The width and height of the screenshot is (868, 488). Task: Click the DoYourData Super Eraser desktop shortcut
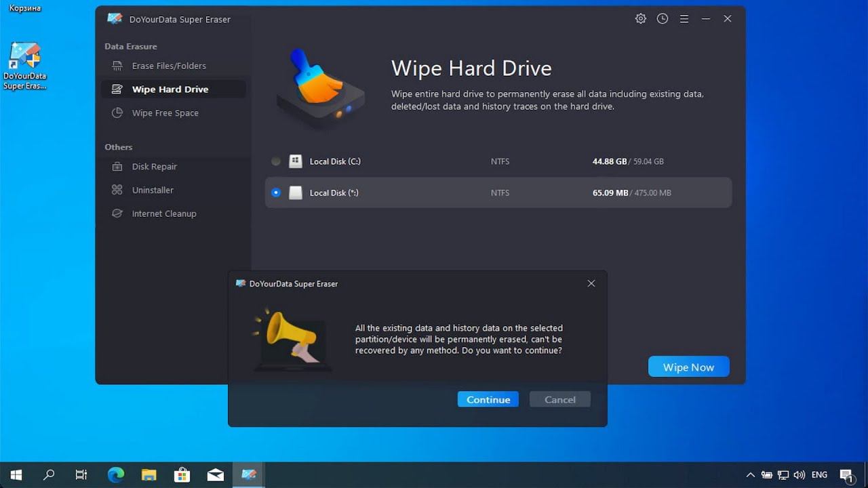pyautogui.click(x=25, y=66)
